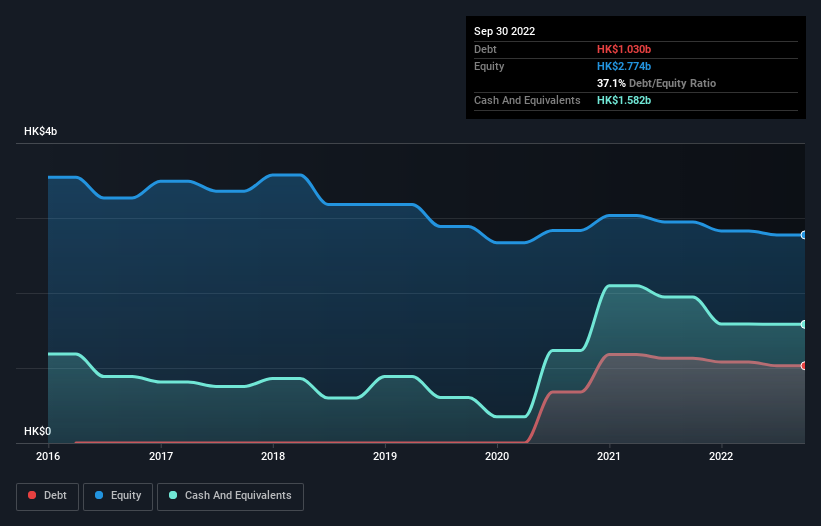Click the 37.1% Debt/Equity Ratio text
The height and width of the screenshot is (526, 821).
coord(656,83)
